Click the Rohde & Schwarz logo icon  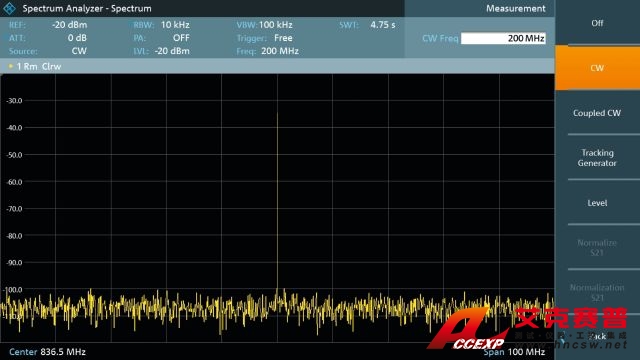(x=9, y=8)
